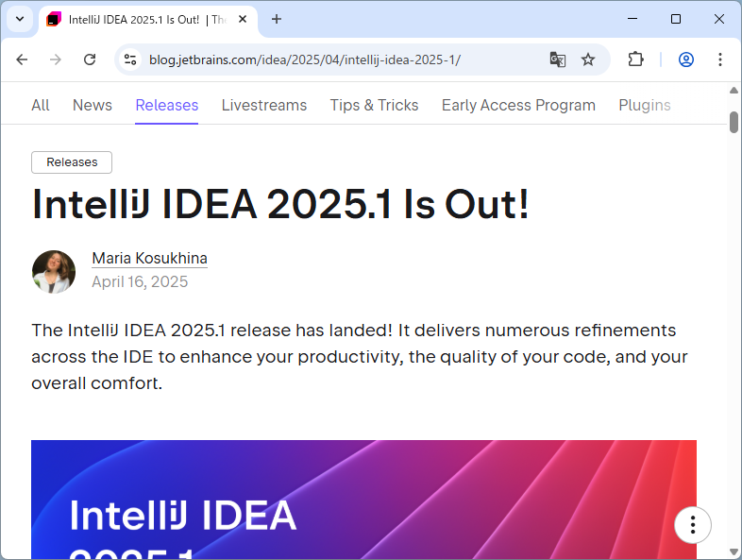
Task: Click the Releases tag button
Action: [72, 162]
